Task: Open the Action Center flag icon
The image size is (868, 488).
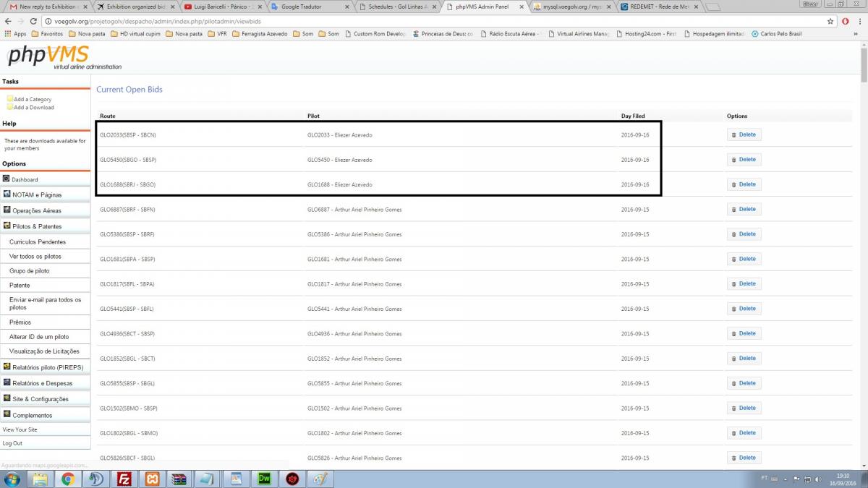Action: tap(796, 479)
